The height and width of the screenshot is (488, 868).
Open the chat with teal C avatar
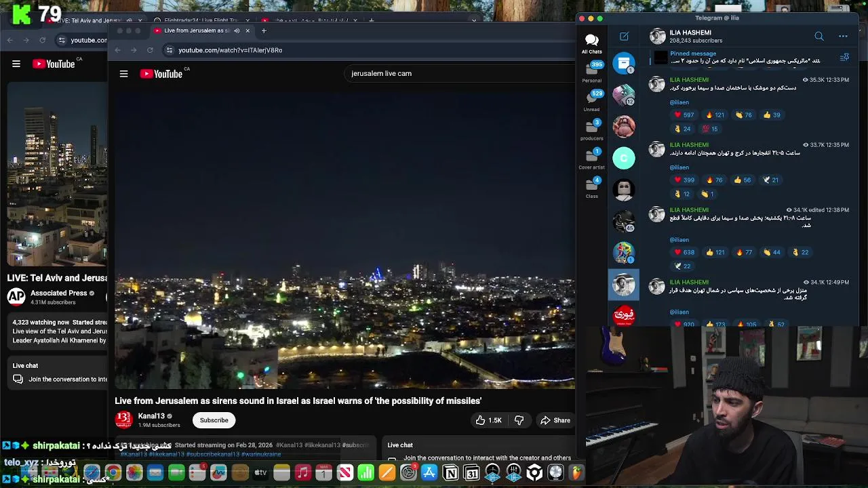click(x=624, y=158)
